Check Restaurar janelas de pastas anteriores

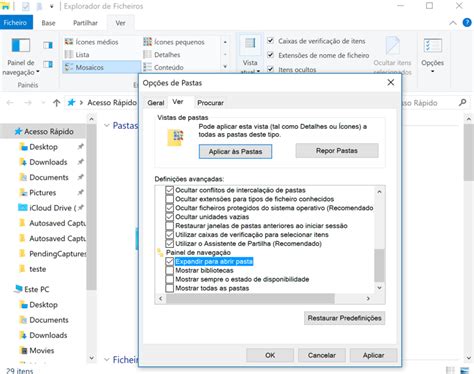pyautogui.click(x=169, y=226)
